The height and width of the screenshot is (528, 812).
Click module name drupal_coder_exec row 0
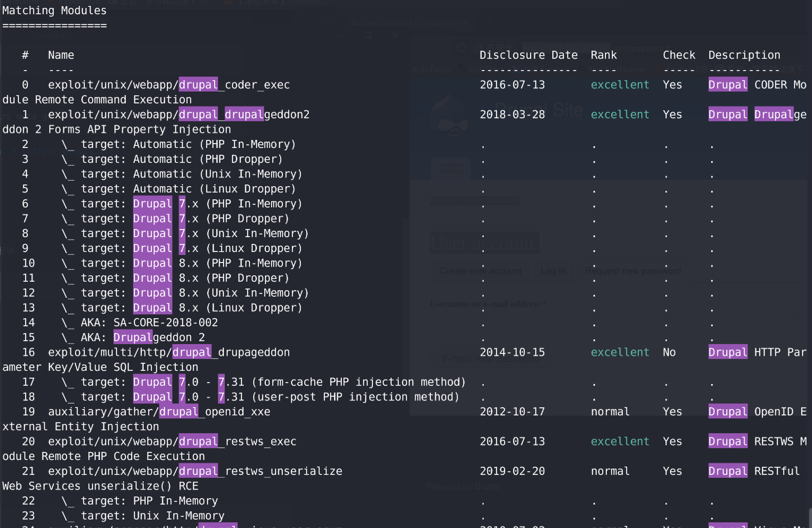pyautogui.click(x=169, y=85)
